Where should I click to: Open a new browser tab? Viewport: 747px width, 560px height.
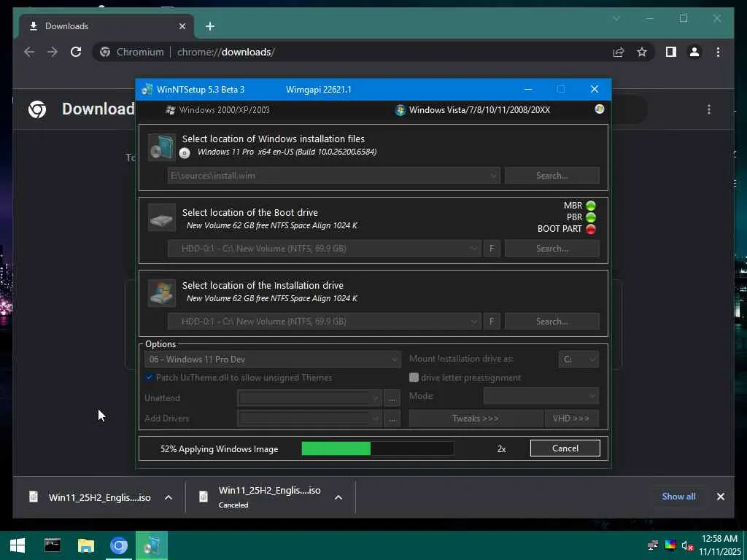pos(210,26)
